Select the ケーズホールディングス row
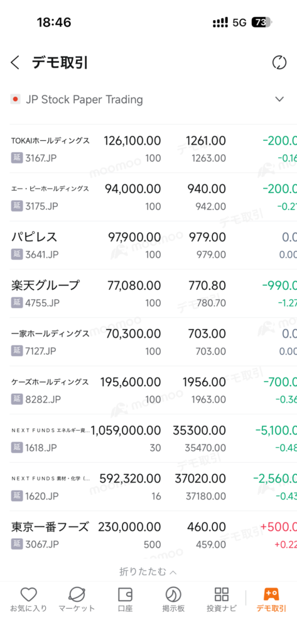Image resolution: width=297 pixels, height=644 pixels. click(x=148, y=390)
